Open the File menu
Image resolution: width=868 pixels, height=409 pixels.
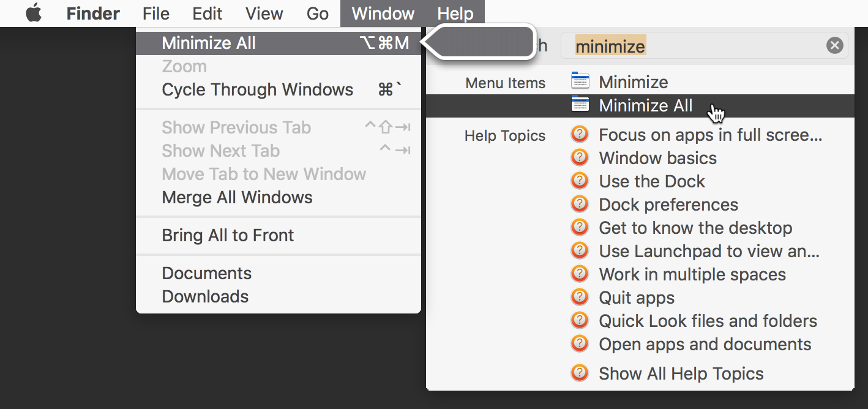155,13
